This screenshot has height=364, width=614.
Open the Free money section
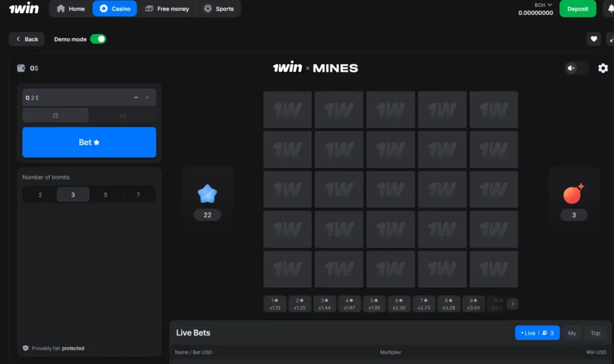click(x=167, y=8)
